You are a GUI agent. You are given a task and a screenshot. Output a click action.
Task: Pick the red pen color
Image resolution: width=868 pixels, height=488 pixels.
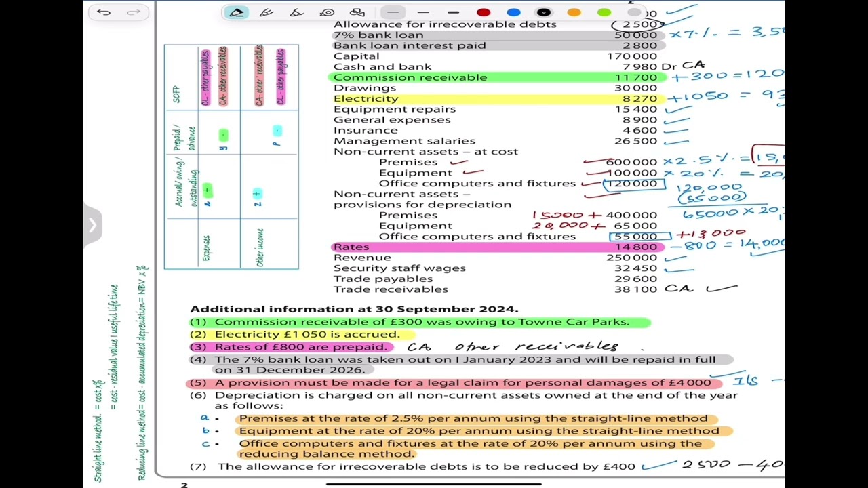(x=483, y=12)
